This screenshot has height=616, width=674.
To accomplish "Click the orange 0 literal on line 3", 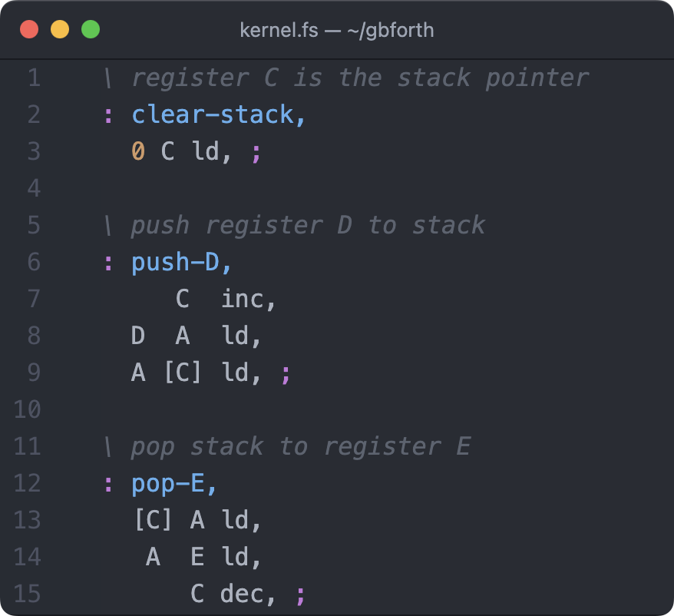I will click(x=138, y=151).
